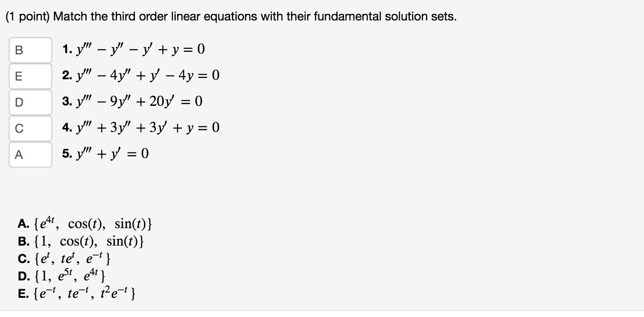644x317 pixels.
Task: Select solution set B with 1, cos(t), sin(t)
Action: tap(80, 241)
